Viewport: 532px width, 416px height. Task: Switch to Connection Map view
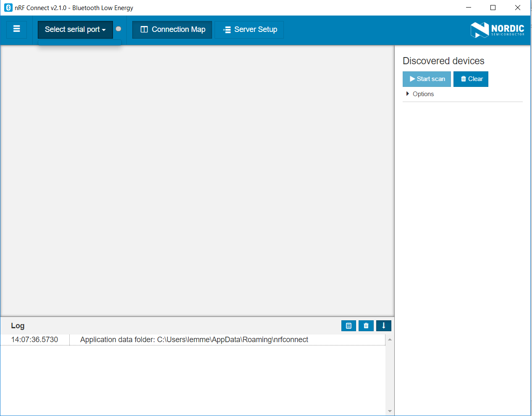point(172,29)
